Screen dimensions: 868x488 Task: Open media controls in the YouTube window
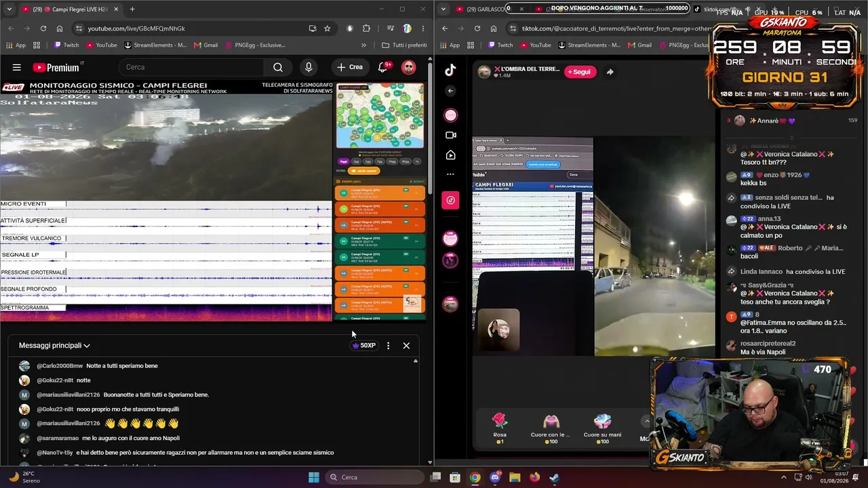coord(391,28)
